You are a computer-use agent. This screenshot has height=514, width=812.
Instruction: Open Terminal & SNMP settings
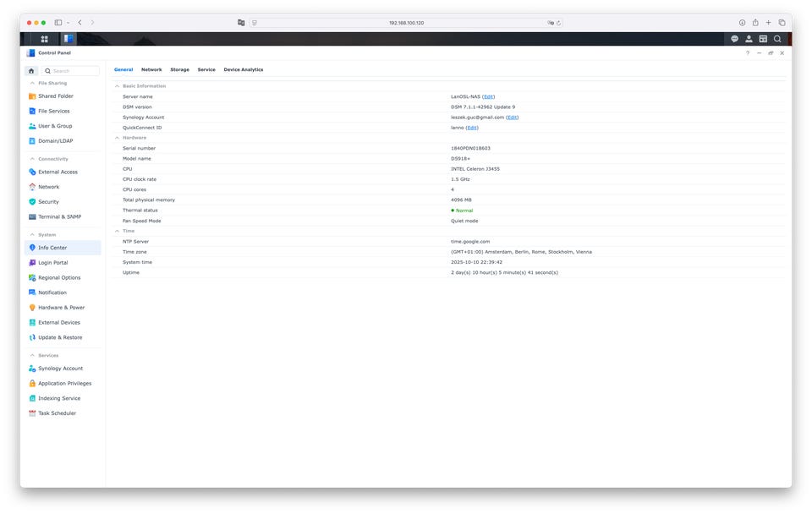63,217
